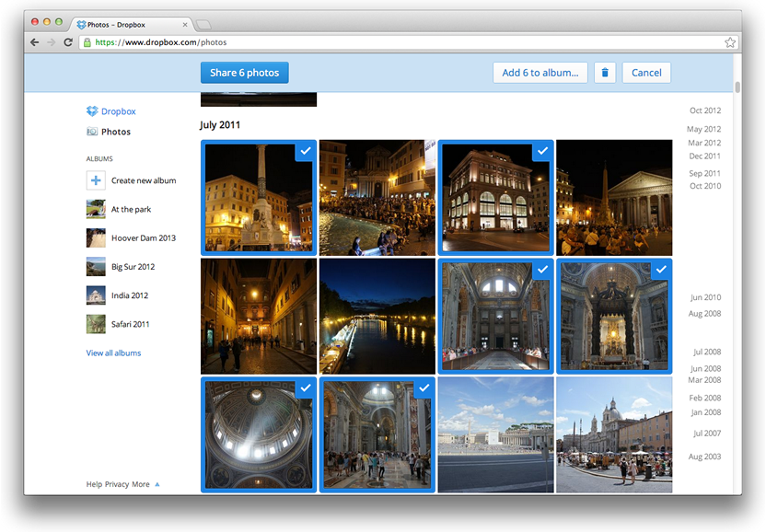The image size is (766, 532).
Task: Deselect the dome ceiling photo checkmark
Action: pyautogui.click(x=306, y=388)
